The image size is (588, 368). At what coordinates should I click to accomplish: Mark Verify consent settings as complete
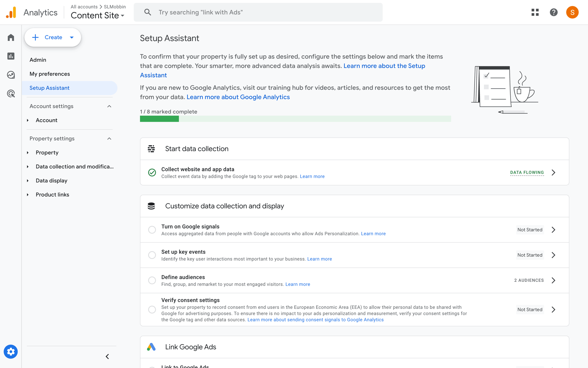[152, 310]
